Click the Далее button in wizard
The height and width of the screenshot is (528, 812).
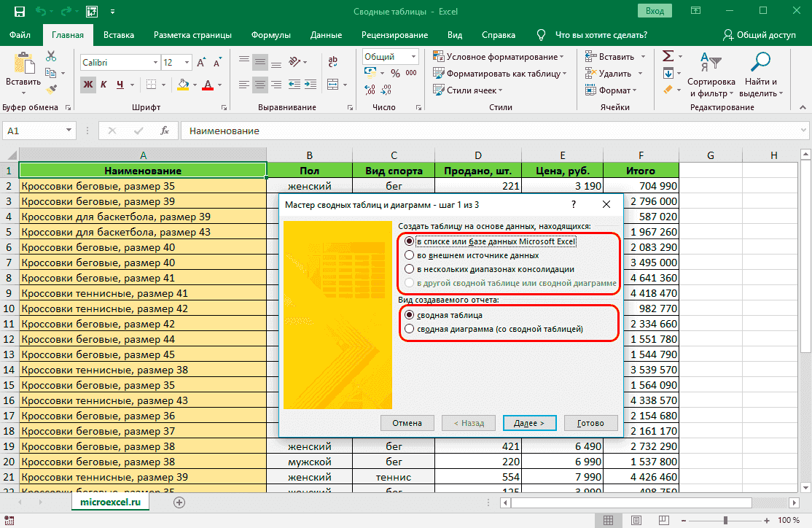[x=529, y=423]
